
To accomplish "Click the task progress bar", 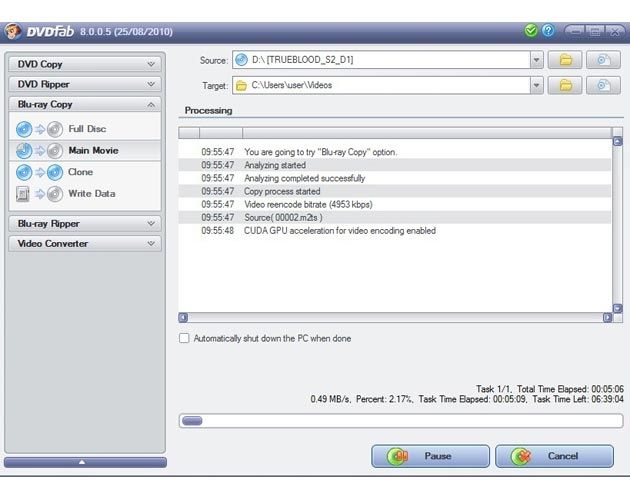I will 401,421.
